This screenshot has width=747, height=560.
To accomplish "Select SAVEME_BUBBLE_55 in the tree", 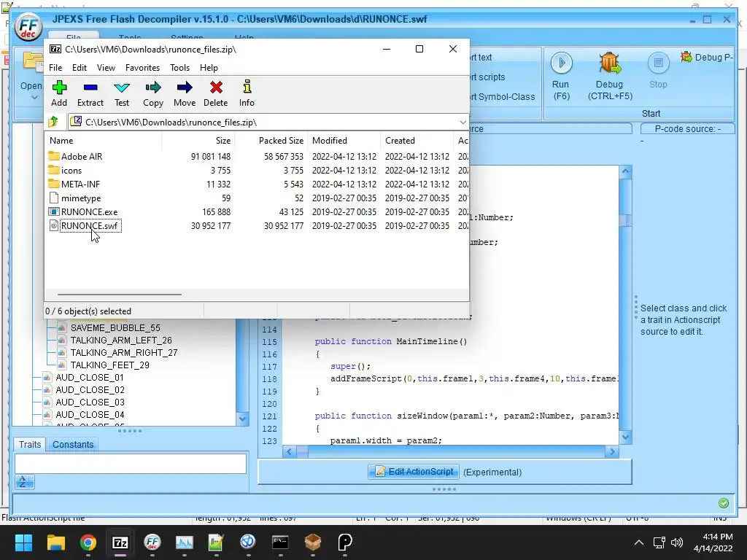I will point(115,327).
